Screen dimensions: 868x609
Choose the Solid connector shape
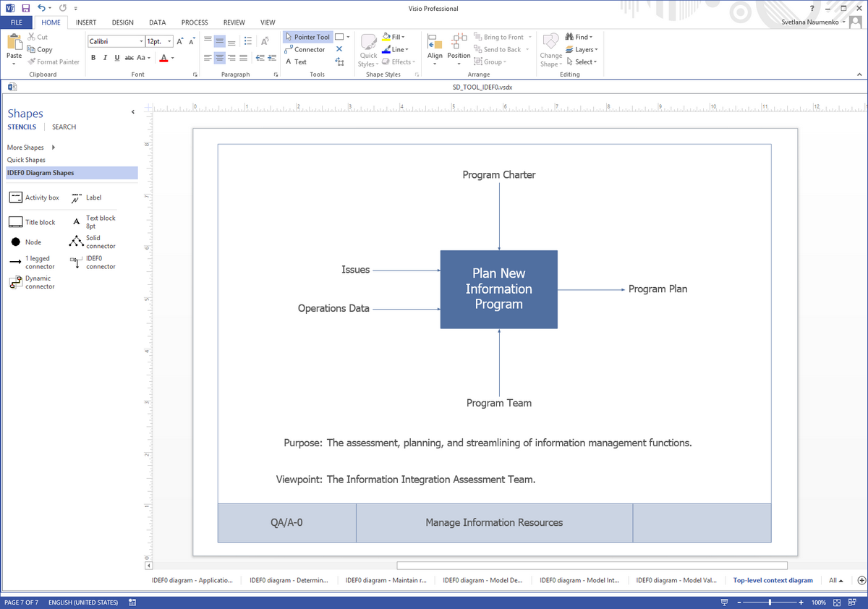(x=93, y=242)
